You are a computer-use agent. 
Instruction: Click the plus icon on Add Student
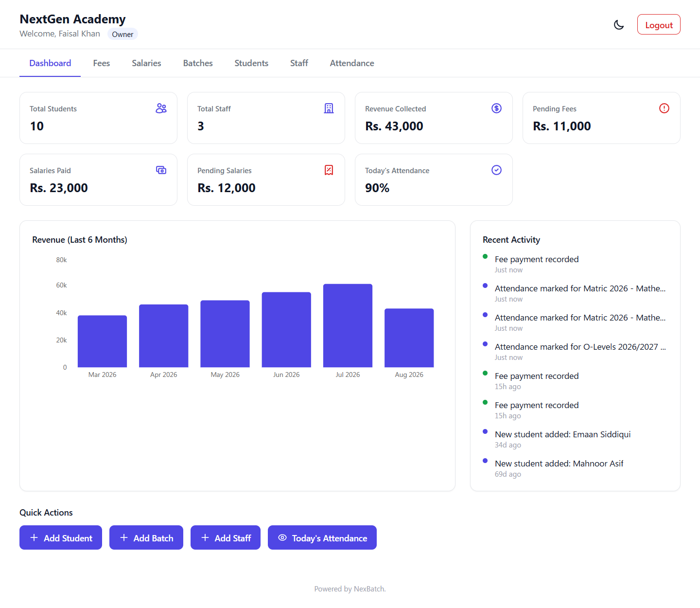tap(34, 537)
